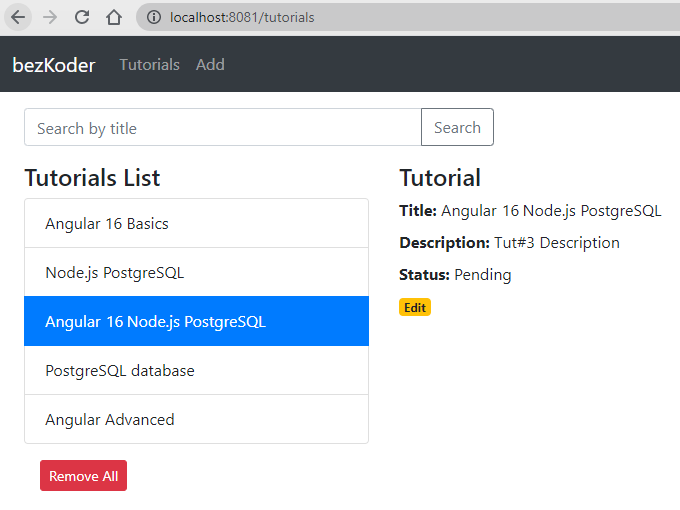Click the Tut#3 Description text
The image size is (680, 510).
click(x=557, y=243)
